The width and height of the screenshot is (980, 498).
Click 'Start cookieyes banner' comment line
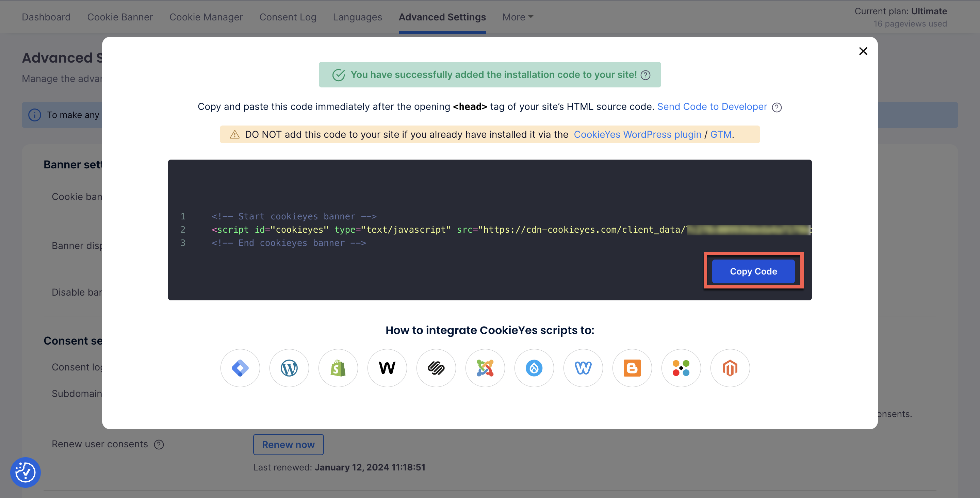tap(294, 216)
